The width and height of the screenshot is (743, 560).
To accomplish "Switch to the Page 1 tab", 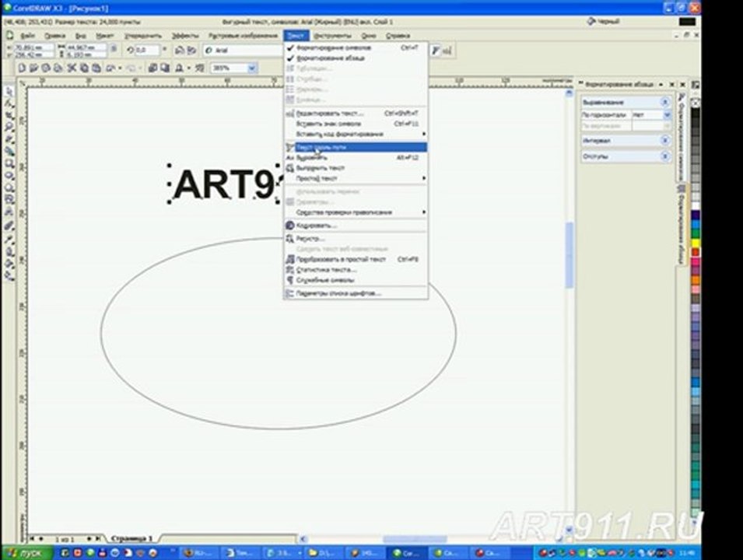I will (131, 539).
